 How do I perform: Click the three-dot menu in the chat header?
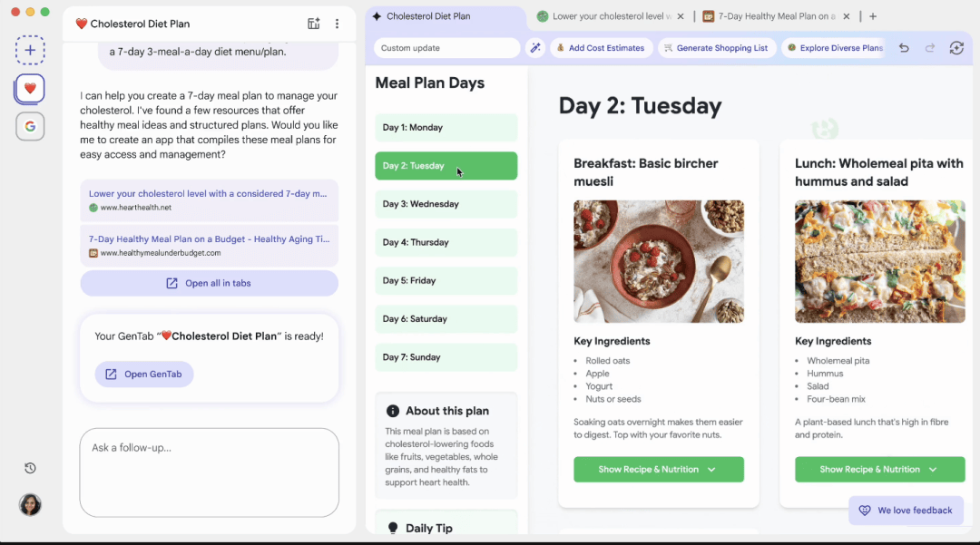[x=337, y=24]
